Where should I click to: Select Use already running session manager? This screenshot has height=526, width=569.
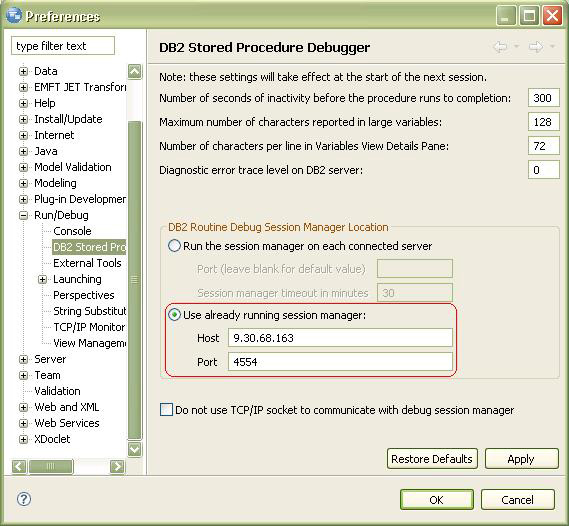174,315
